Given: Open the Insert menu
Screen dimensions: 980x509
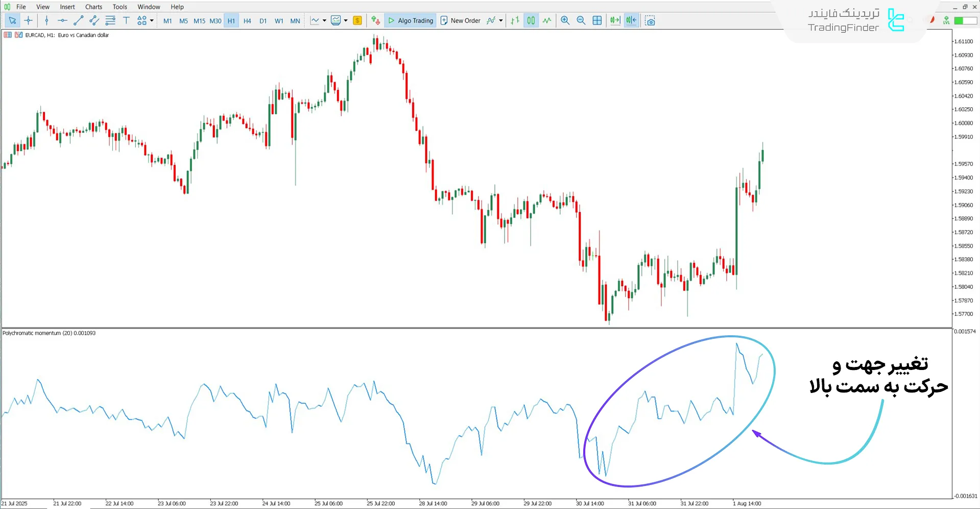Looking at the screenshot, I should 67,7.
